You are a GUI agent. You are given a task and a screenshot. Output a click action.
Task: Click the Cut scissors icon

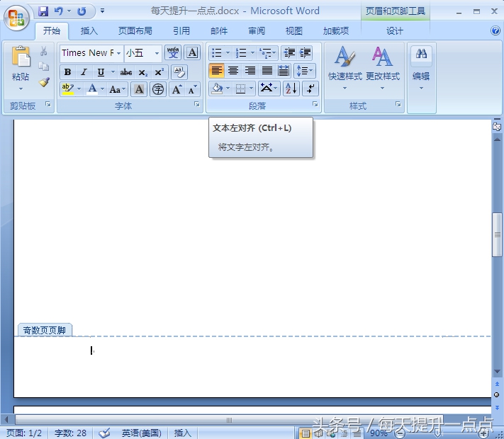[44, 52]
